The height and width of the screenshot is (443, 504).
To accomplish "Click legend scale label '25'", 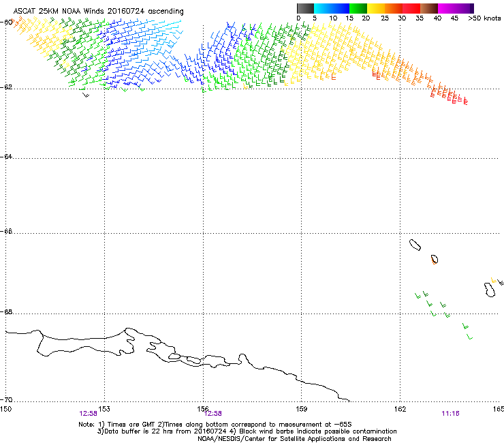I will 385,18.
